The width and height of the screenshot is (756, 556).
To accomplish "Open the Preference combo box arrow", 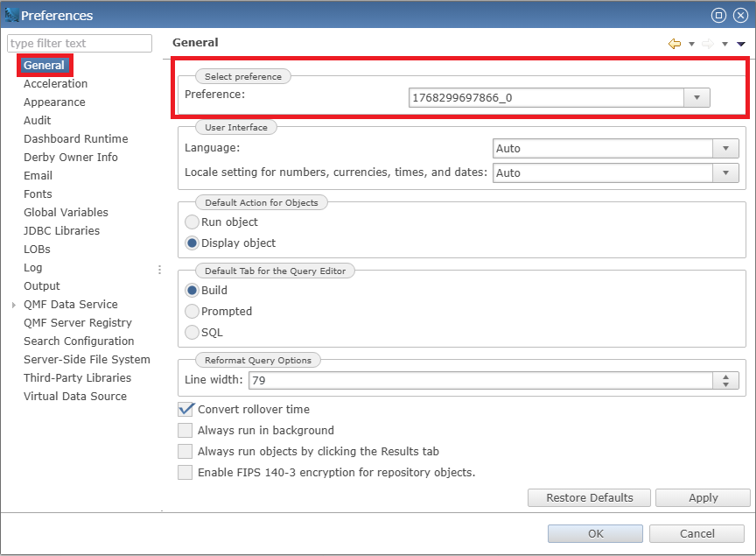I will [x=696, y=97].
